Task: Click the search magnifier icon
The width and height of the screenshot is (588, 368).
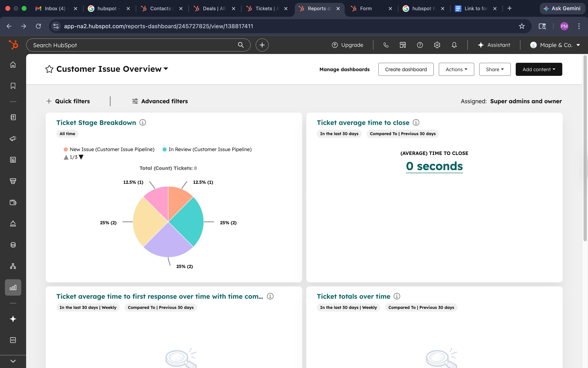Action: coord(241,45)
